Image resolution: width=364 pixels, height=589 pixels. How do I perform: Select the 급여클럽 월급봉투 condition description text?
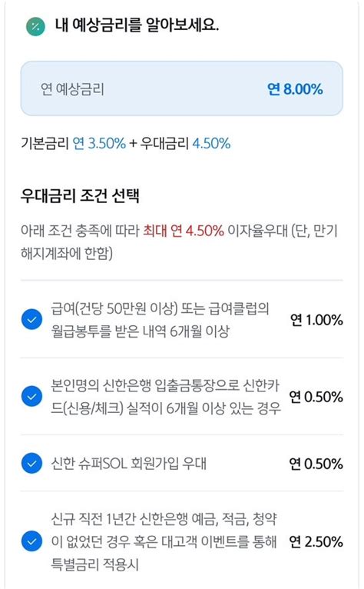pos(160,320)
